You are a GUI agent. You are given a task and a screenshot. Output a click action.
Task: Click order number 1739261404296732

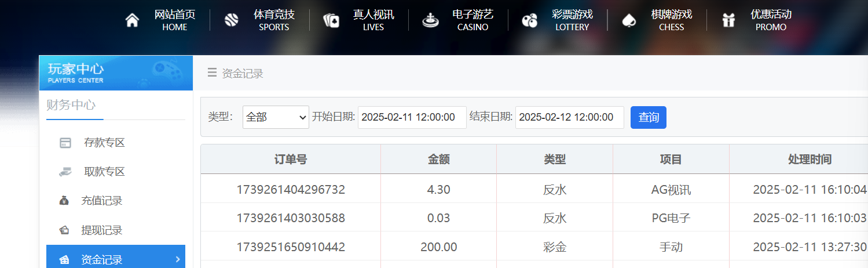tap(291, 189)
